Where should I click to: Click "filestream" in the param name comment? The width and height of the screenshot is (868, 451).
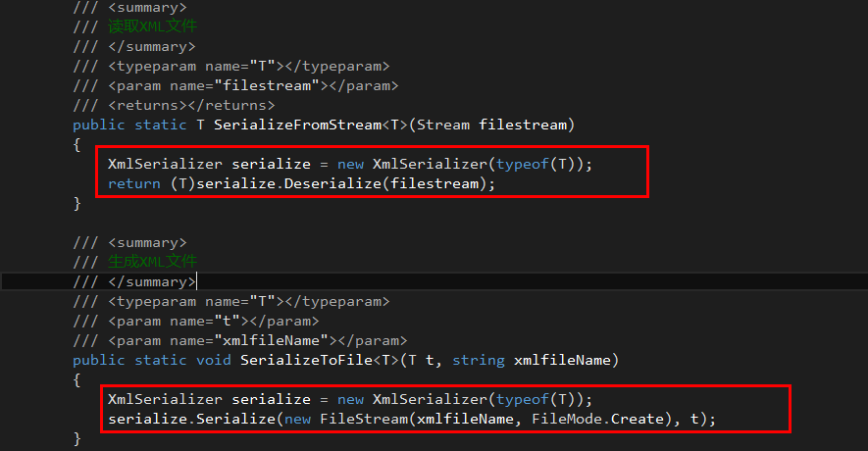(266, 85)
